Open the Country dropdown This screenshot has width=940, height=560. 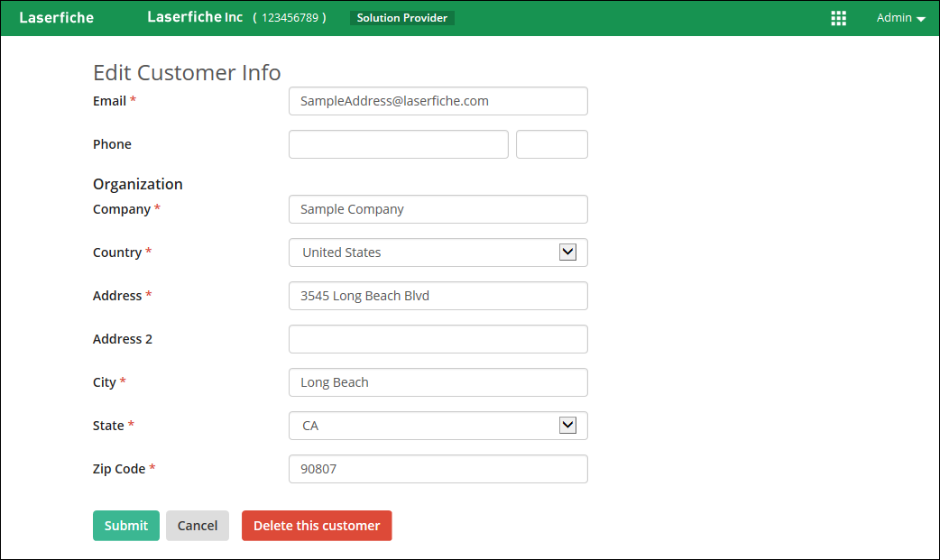click(438, 252)
